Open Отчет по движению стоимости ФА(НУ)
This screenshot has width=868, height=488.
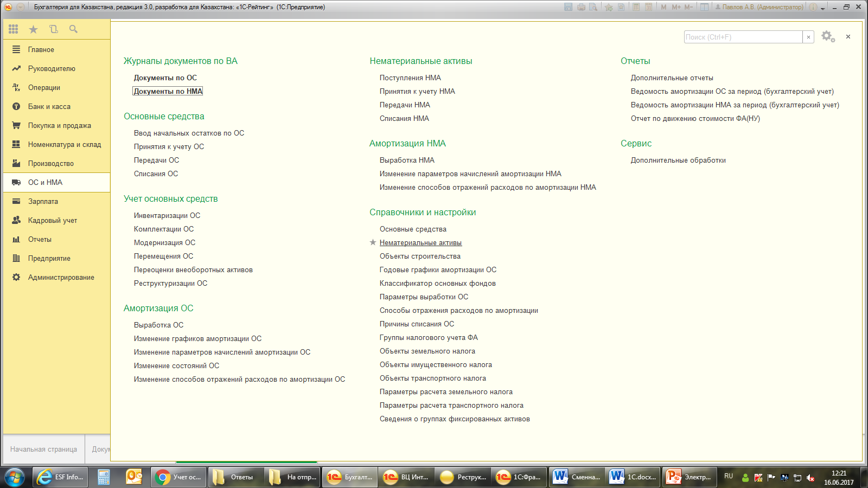(695, 118)
